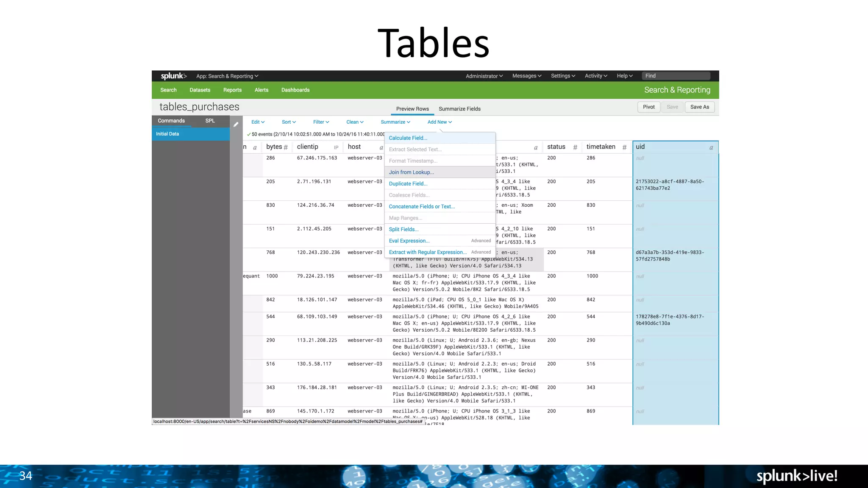868x488 pixels.
Task: Click the Save As button
Action: 699,107
